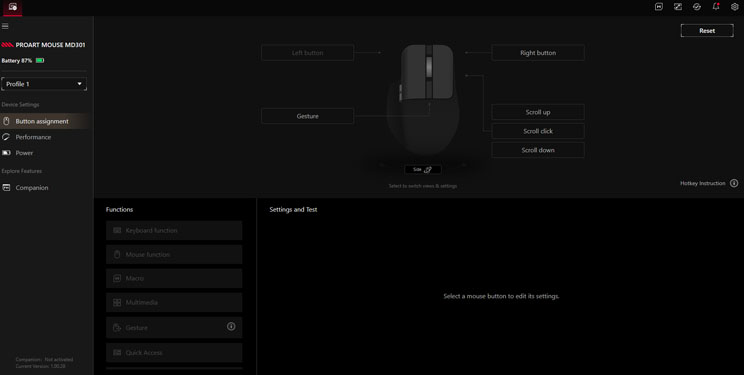Click the Gesture function info icon
Viewport: 744px width, 375px height.
(x=231, y=326)
